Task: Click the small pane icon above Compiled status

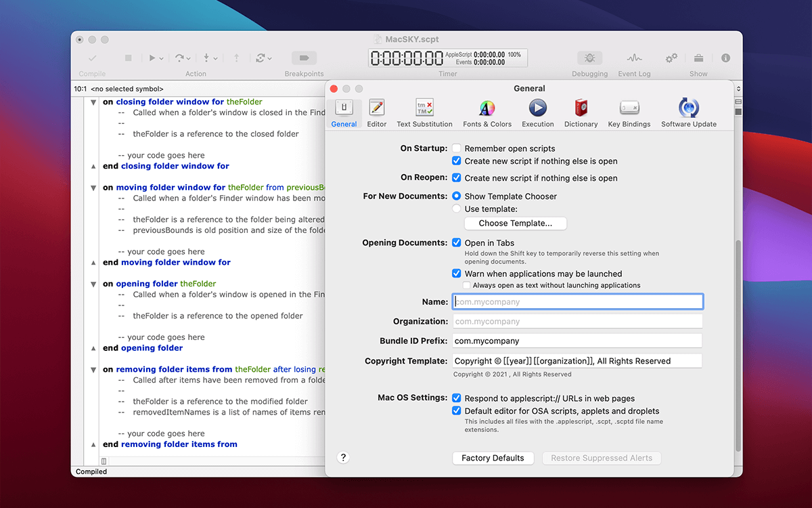Action: point(104,461)
